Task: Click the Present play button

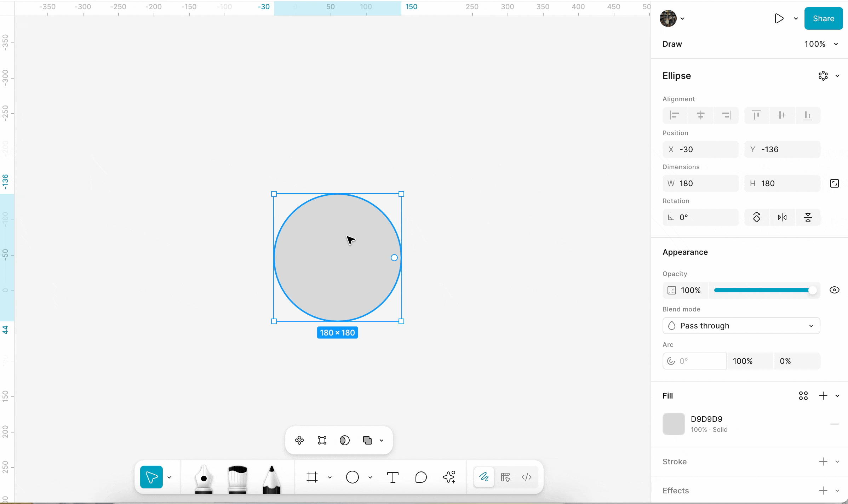Action: point(779,18)
